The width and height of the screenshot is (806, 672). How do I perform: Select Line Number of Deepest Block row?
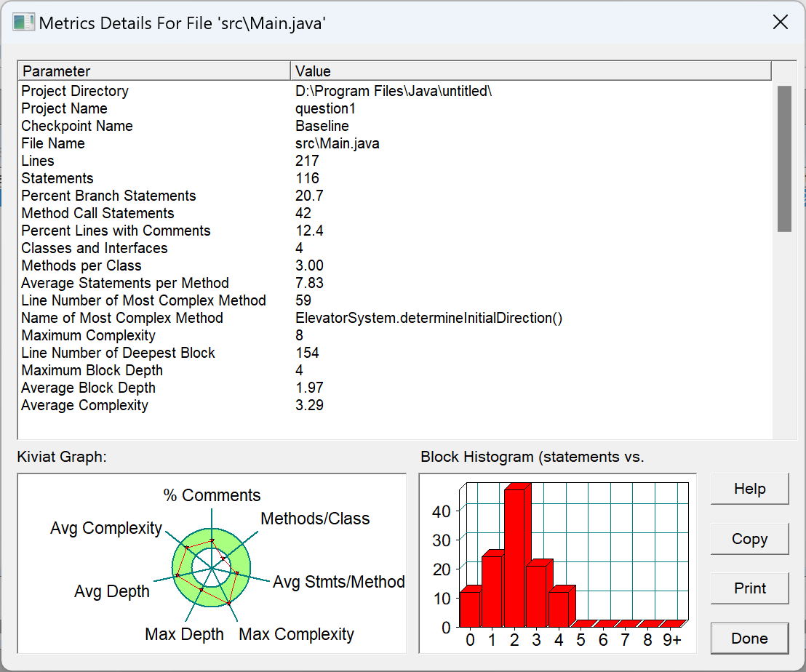click(395, 353)
